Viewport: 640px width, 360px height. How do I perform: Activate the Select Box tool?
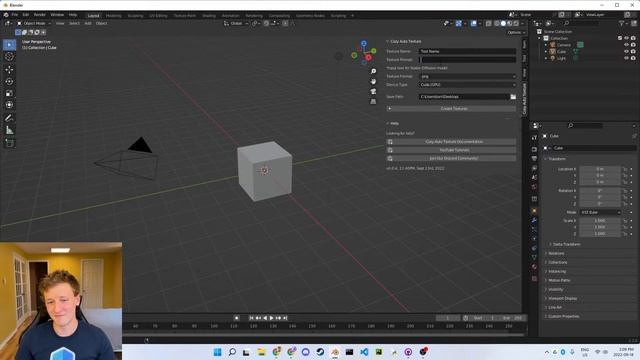(9, 44)
